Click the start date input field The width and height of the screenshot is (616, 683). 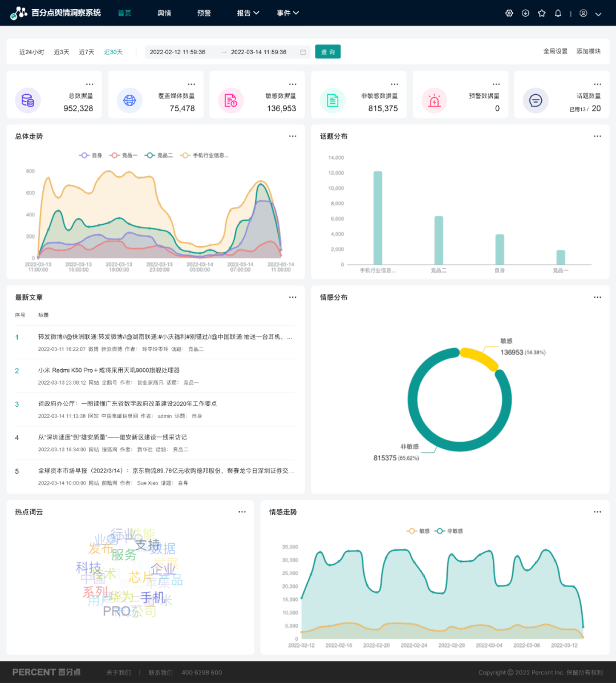click(x=178, y=52)
